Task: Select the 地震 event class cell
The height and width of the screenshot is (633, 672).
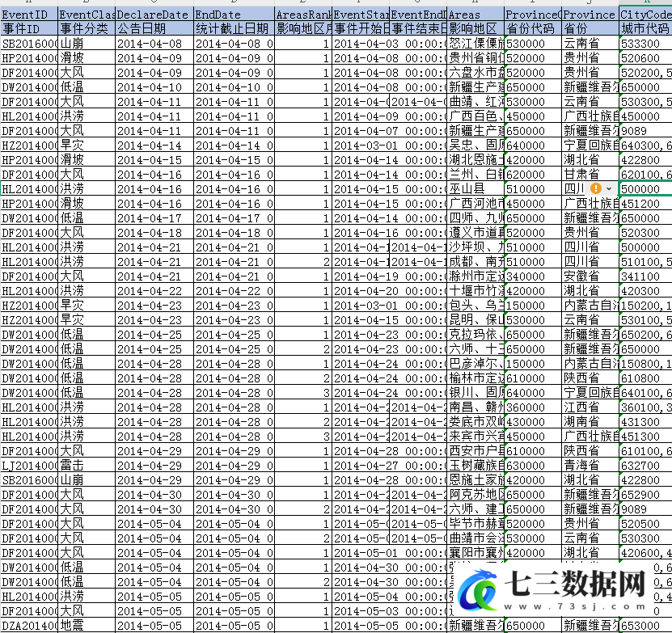Action: coord(87,626)
